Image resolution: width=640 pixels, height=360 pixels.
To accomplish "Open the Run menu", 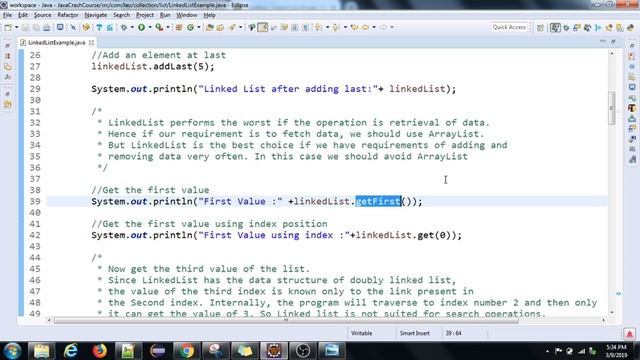I will point(165,15).
